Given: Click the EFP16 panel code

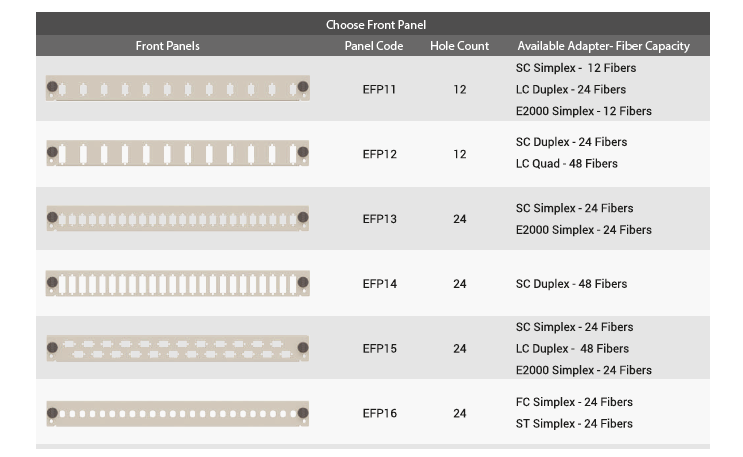Looking at the screenshot, I should tap(379, 413).
